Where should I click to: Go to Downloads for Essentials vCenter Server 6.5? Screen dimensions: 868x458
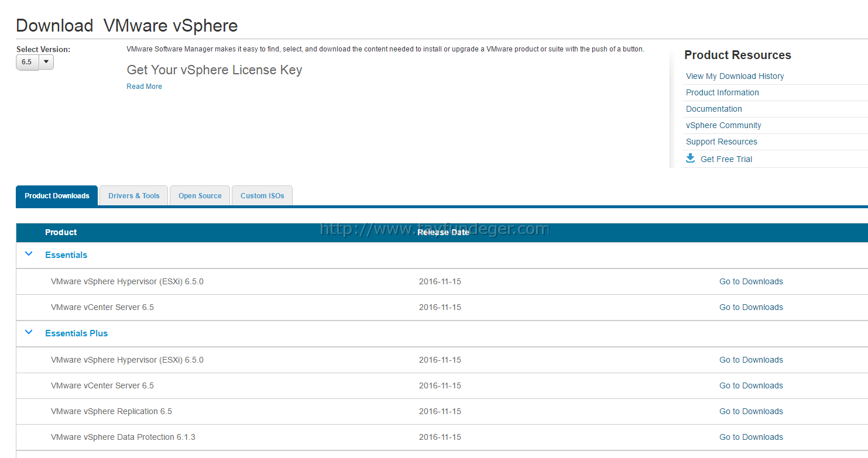point(751,307)
